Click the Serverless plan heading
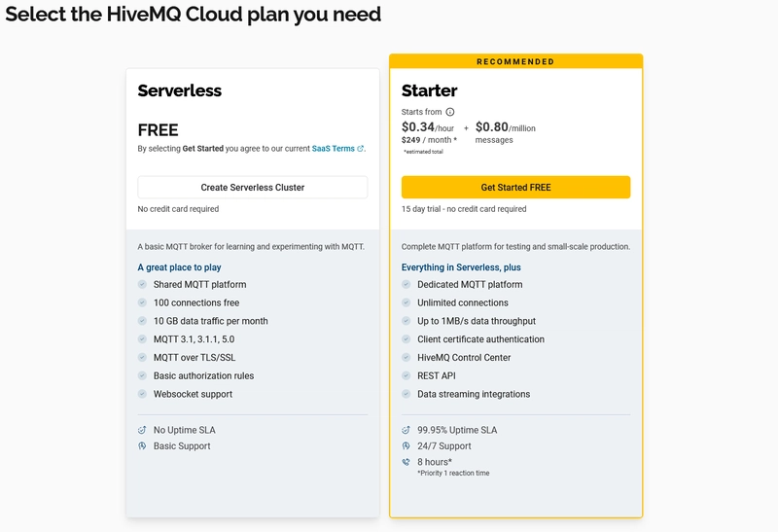Viewport: 778px width, 532px height. point(180,90)
